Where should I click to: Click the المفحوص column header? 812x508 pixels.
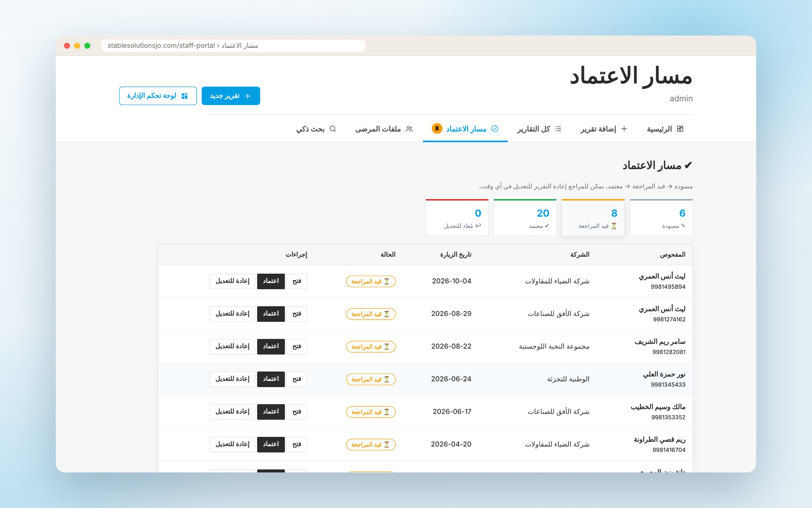pos(673,255)
